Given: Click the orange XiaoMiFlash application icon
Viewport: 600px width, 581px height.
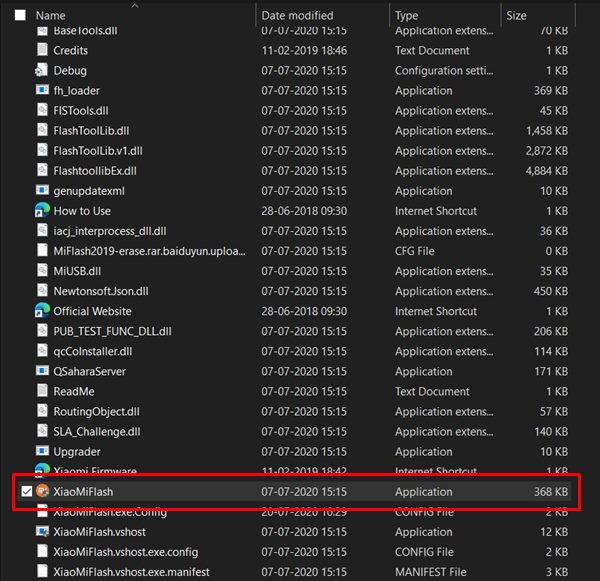Looking at the screenshot, I should pos(42,491).
